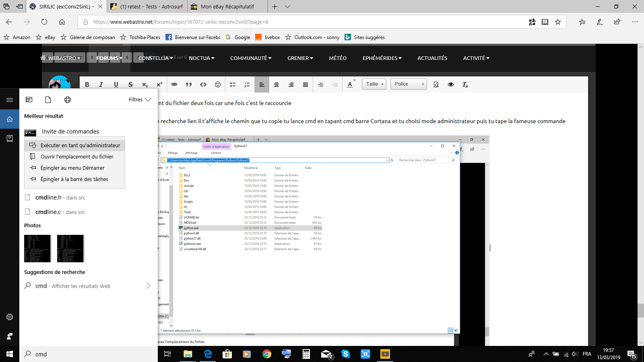
Task: Go to MÉTÉO page in site navigation
Action: coord(338,58)
